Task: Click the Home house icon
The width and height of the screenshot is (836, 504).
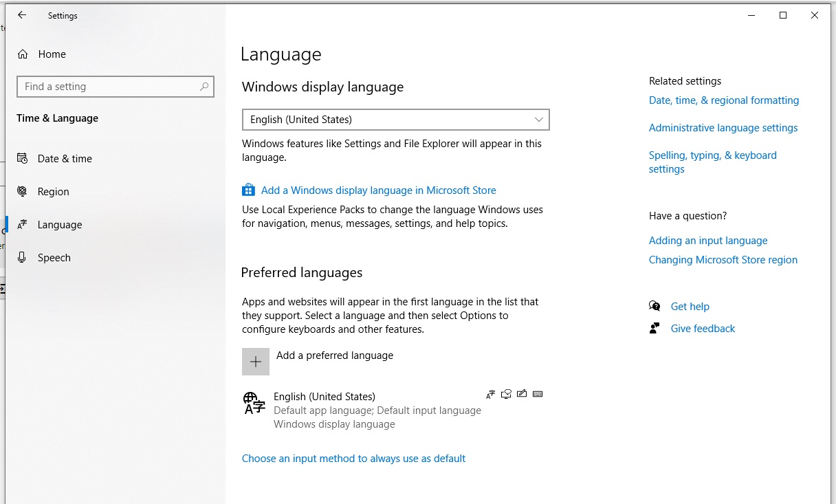Action: point(23,54)
